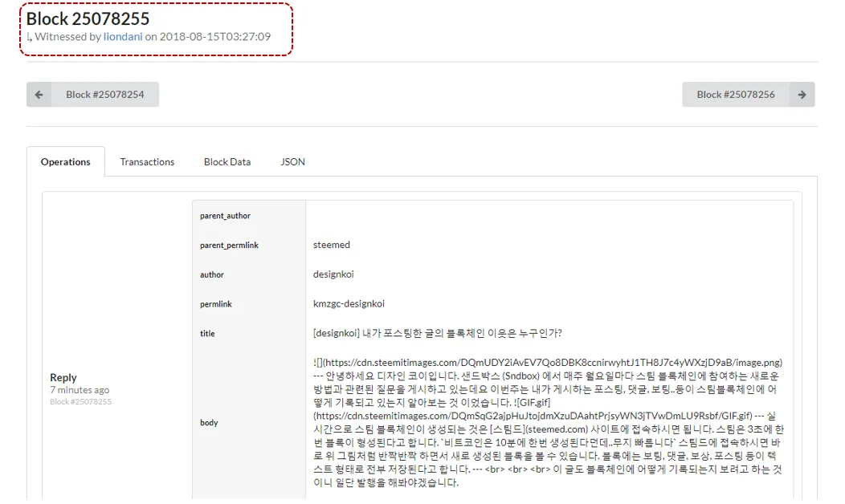Click the parent_permlink field label
Image resolution: width=845 pixels, height=504 pixels.
pos(229,245)
